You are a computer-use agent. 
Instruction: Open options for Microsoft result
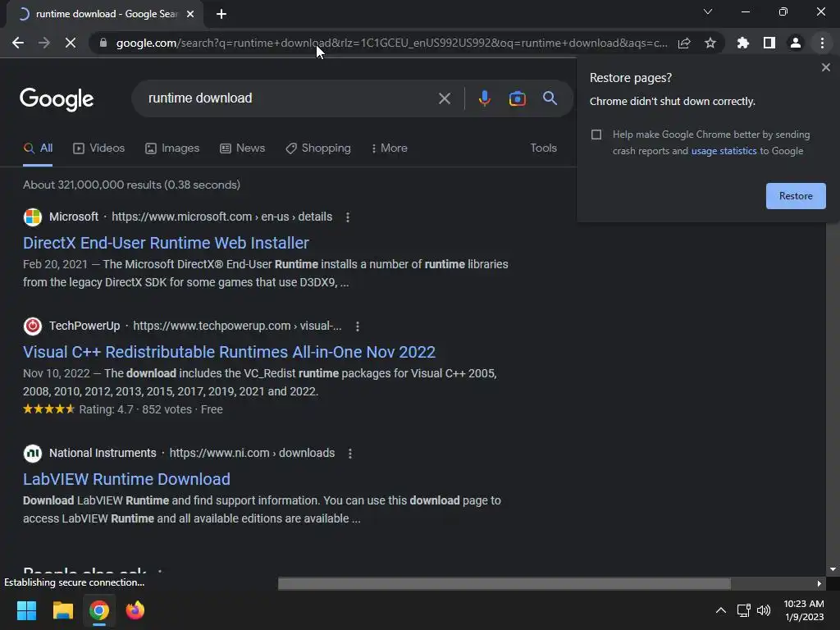pos(348,217)
